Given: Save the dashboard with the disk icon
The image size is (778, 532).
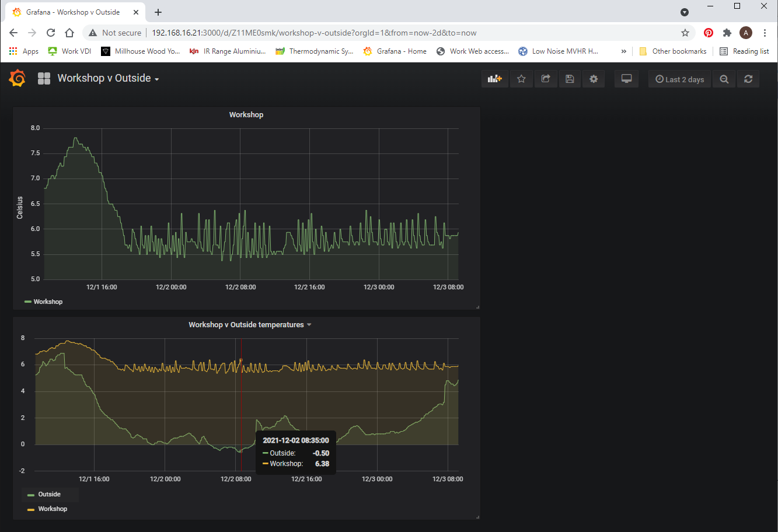Looking at the screenshot, I should pyautogui.click(x=570, y=79).
